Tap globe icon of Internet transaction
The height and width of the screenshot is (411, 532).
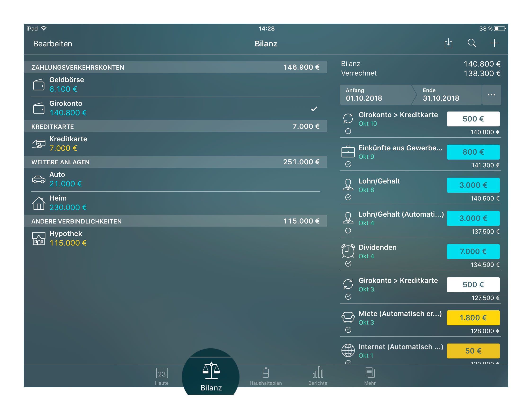(x=348, y=350)
